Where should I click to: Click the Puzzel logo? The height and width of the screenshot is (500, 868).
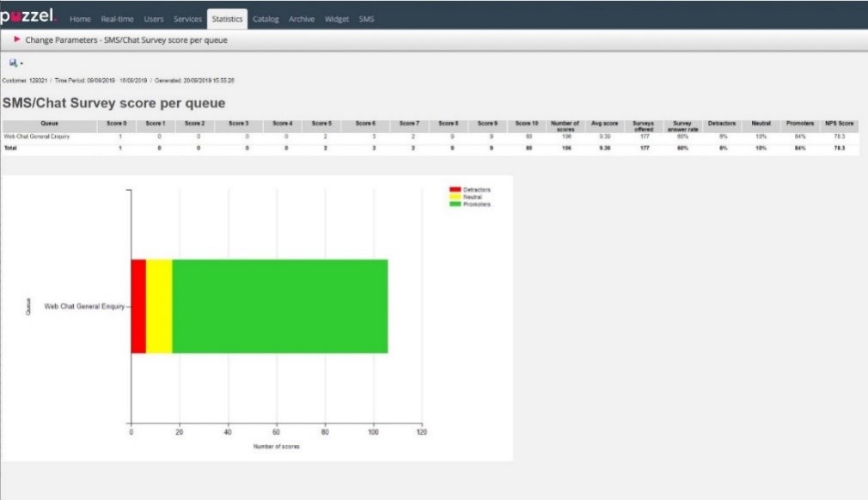click(x=30, y=18)
